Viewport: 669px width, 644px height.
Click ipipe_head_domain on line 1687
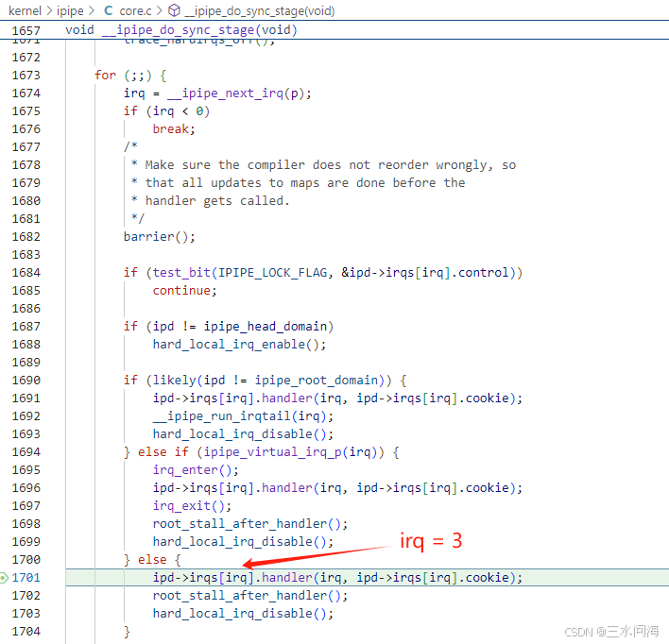pos(266,327)
